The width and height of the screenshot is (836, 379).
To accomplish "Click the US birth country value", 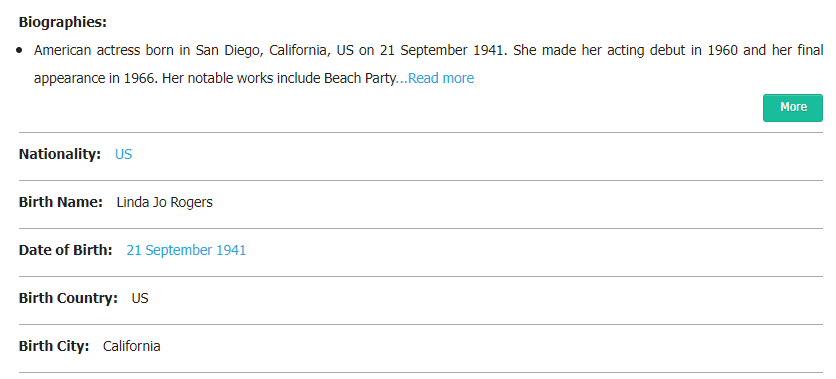I will tap(140, 298).
